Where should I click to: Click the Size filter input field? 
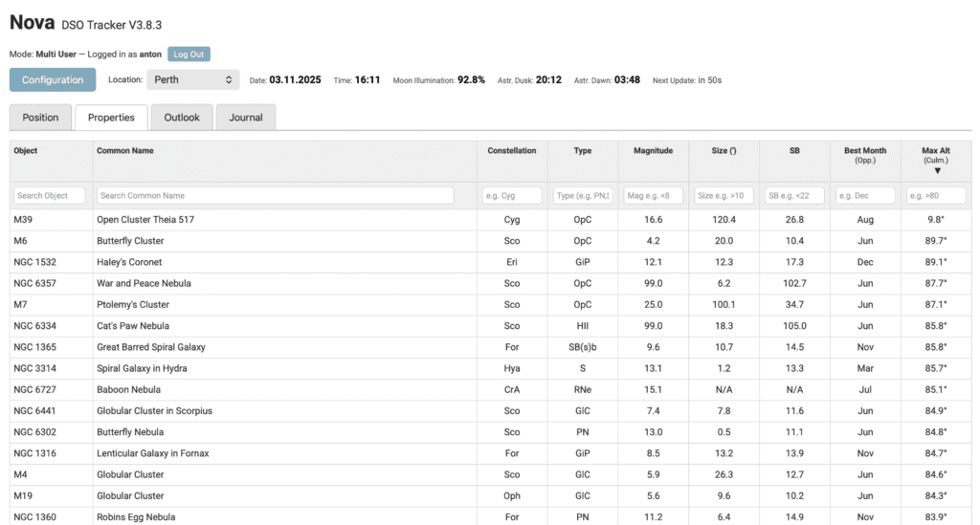724,195
